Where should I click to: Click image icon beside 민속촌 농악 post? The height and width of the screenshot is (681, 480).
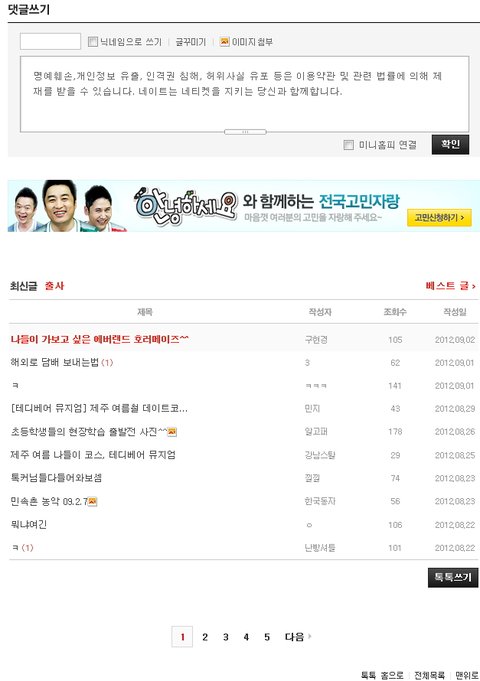[x=93, y=502]
